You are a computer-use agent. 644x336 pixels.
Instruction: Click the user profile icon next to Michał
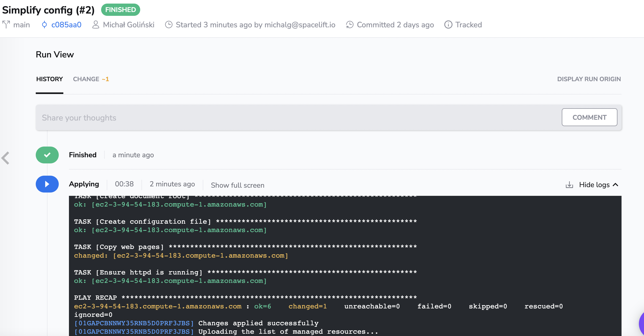click(95, 24)
